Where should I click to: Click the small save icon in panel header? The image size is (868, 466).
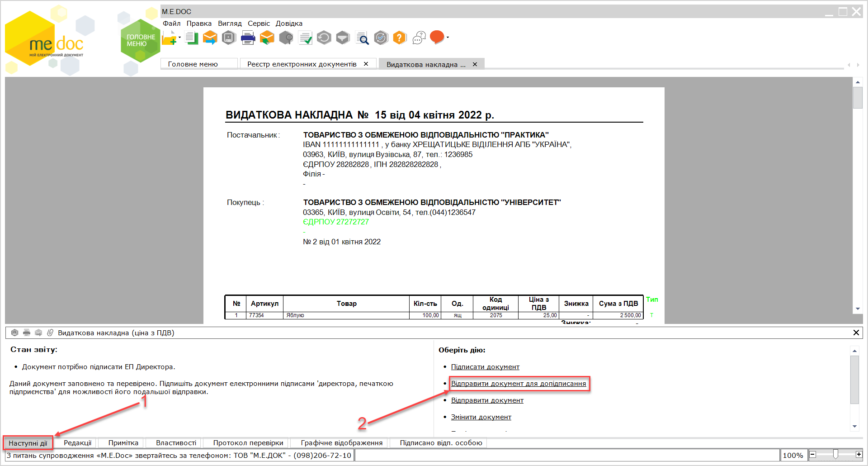[14, 333]
